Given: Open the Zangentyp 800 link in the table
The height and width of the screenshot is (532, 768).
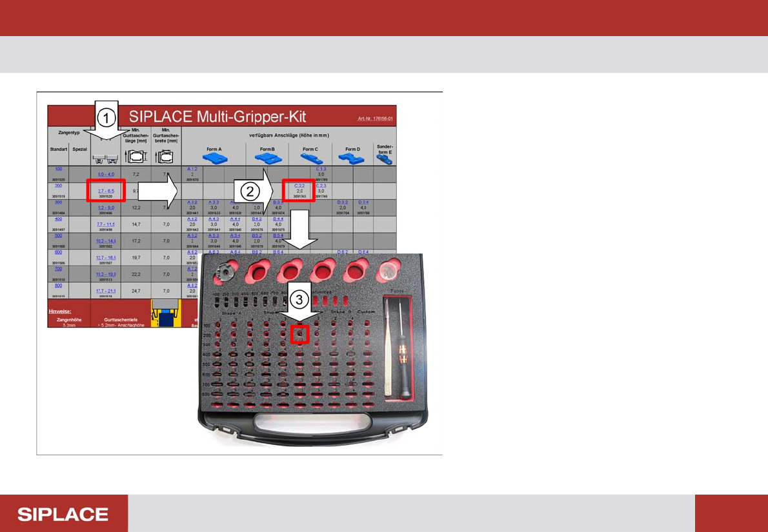Looking at the screenshot, I should 58,286.
